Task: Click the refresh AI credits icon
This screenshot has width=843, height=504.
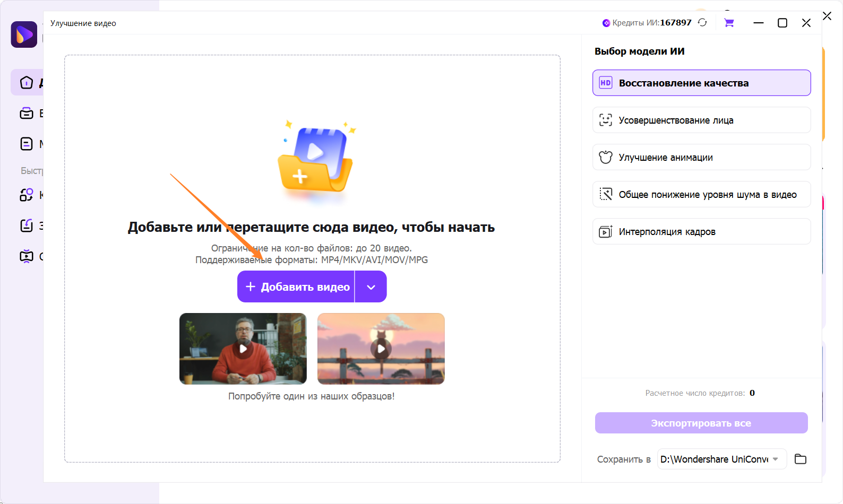Action: click(702, 22)
